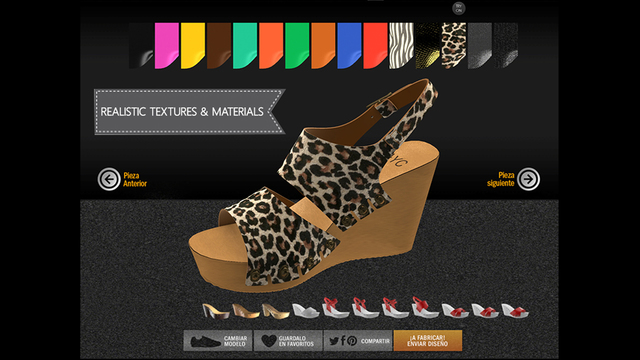The width and height of the screenshot is (640, 360).
Task: Choose the plain white wedge thumbnail
Action: click(306, 310)
